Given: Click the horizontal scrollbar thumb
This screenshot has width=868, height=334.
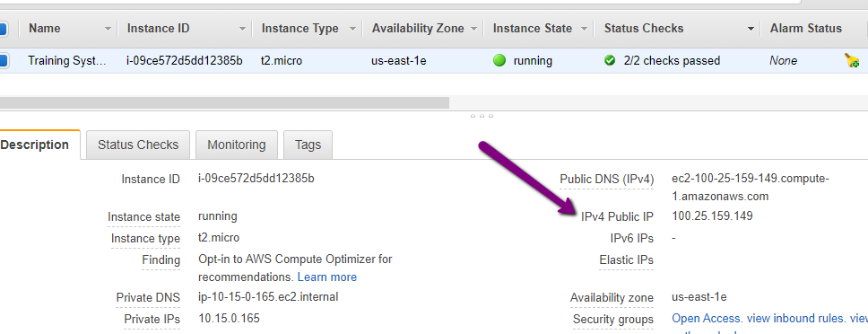Looking at the screenshot, I should 224,102.
